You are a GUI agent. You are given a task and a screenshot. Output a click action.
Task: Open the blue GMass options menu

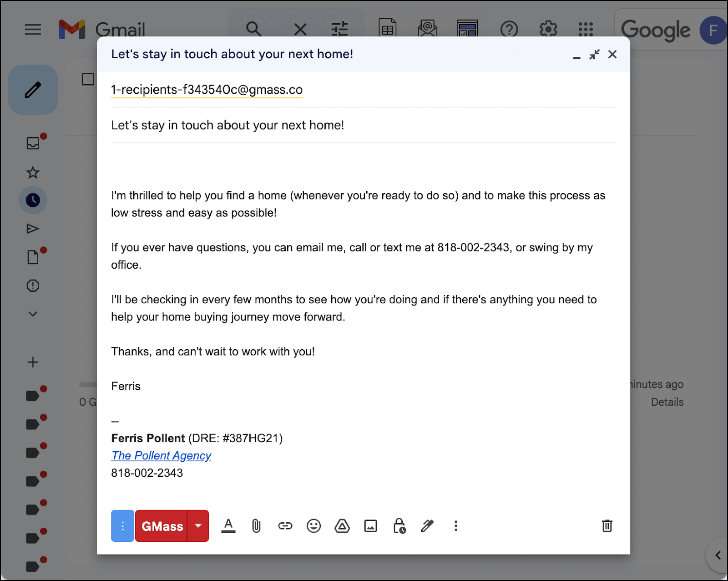point(122,526)
